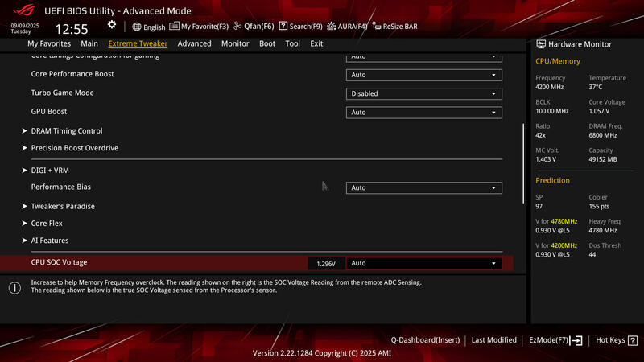
Task: Open My Favorite(F3) shortcut
Action: [204, 27]
